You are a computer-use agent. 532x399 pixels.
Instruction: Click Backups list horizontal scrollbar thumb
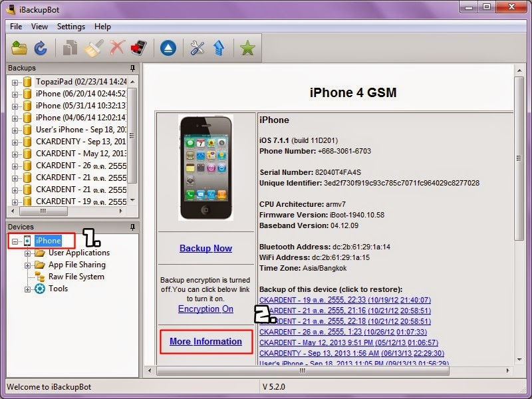(x=43, y=211)
